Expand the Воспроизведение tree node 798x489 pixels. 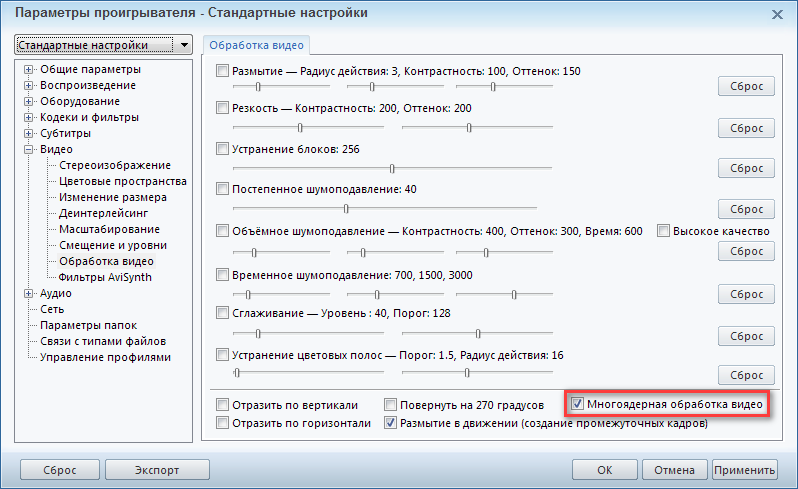(29, 85)
